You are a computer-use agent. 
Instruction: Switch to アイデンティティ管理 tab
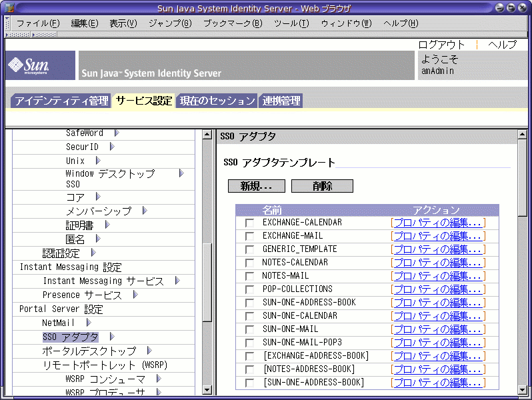click(61, 101)
